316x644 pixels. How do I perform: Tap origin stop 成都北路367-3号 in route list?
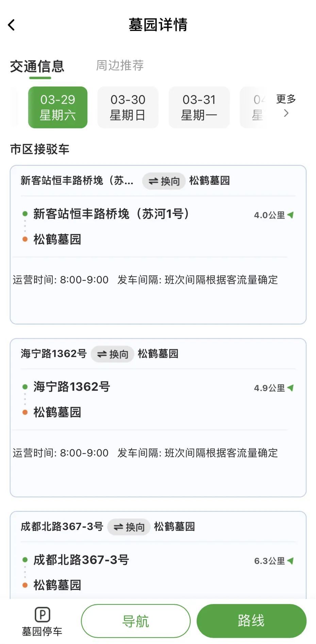pos(81,560)
